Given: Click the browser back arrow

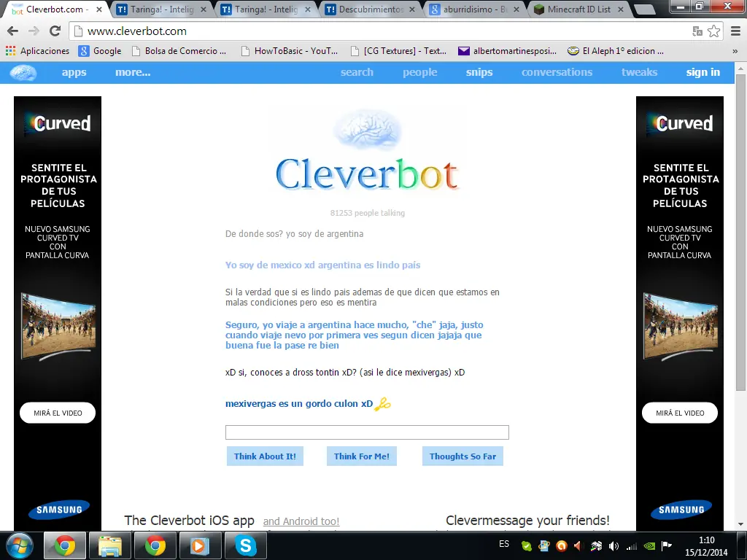Looking at the screenshot, I should click(x=13, y=31).
